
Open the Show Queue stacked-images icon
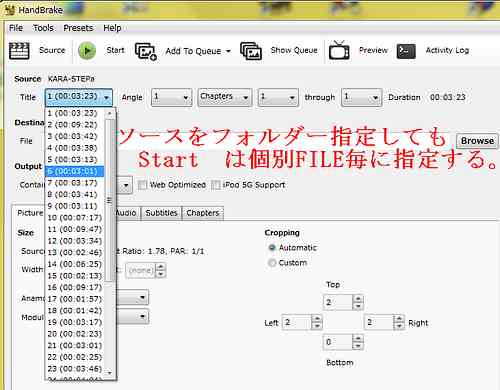click(251, 51)
